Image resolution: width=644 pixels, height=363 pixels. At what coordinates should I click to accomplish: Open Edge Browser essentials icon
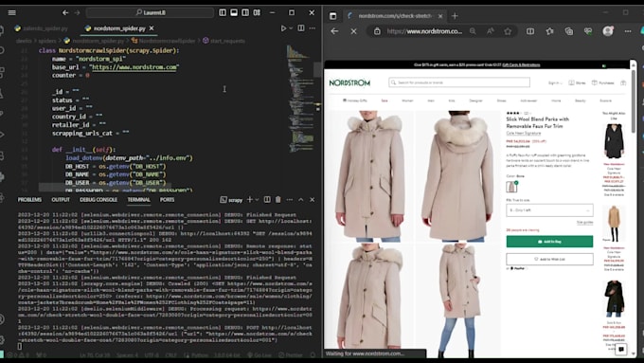click(x=588, y=31)
